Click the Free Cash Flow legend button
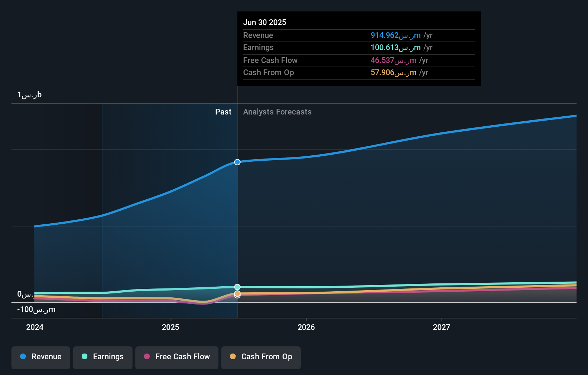The height and width of the screenshot is (375, 588). coord(177,357)
